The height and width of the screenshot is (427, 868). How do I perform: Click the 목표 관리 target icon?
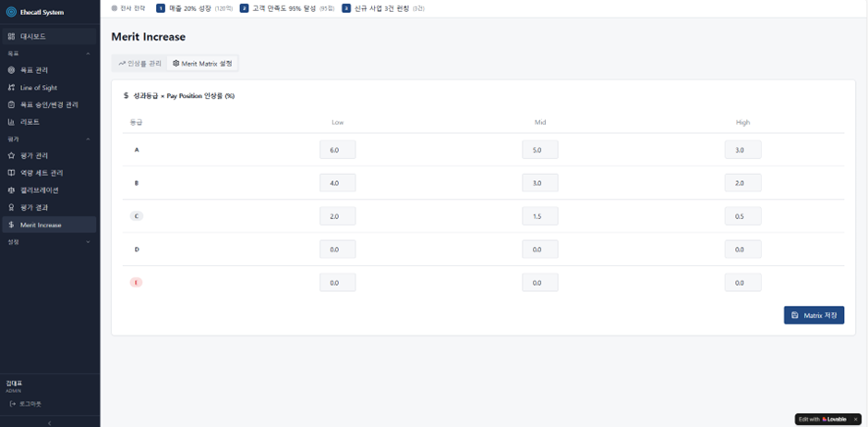[11, 70]
